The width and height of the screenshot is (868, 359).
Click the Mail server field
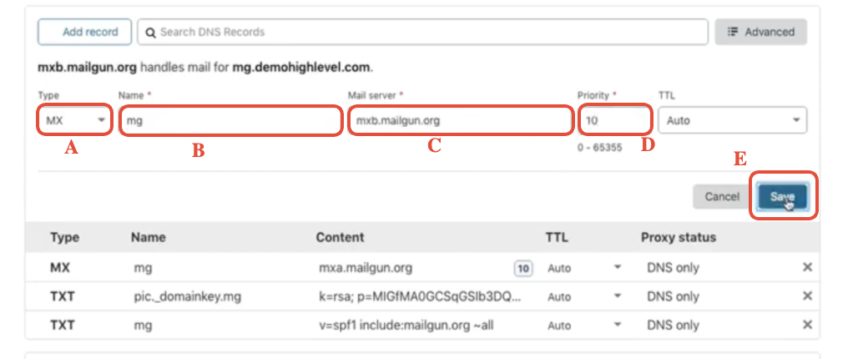(x=458, y=120)
